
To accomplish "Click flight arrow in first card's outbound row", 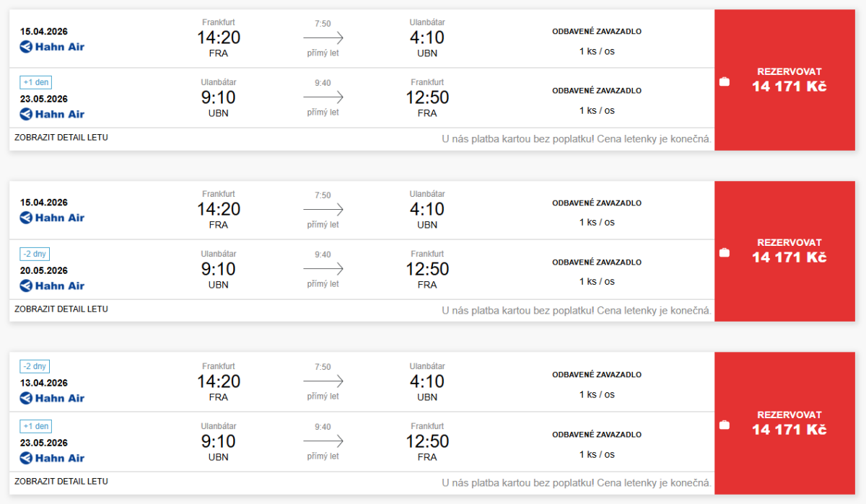I will click(x=323, y=38).
